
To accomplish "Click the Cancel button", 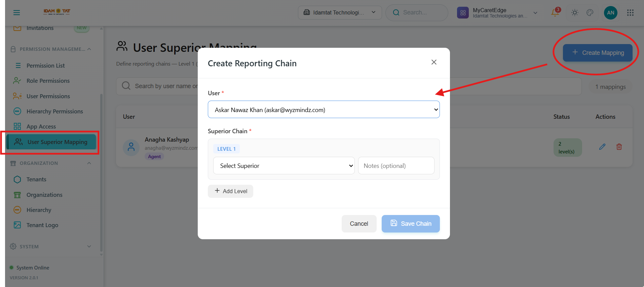I will (x=359, y=224).
